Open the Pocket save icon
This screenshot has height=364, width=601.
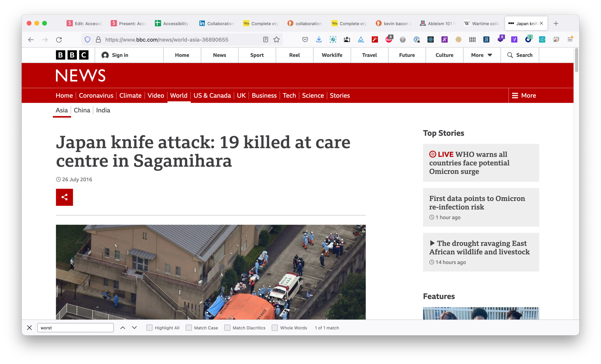[x=305, y=40]
